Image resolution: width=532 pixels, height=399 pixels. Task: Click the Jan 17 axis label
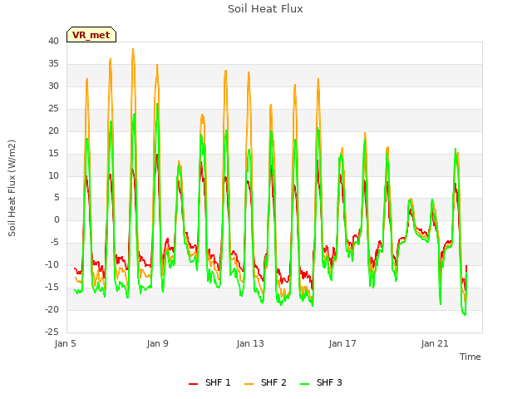pyautogui.click(x=342, y=343)
